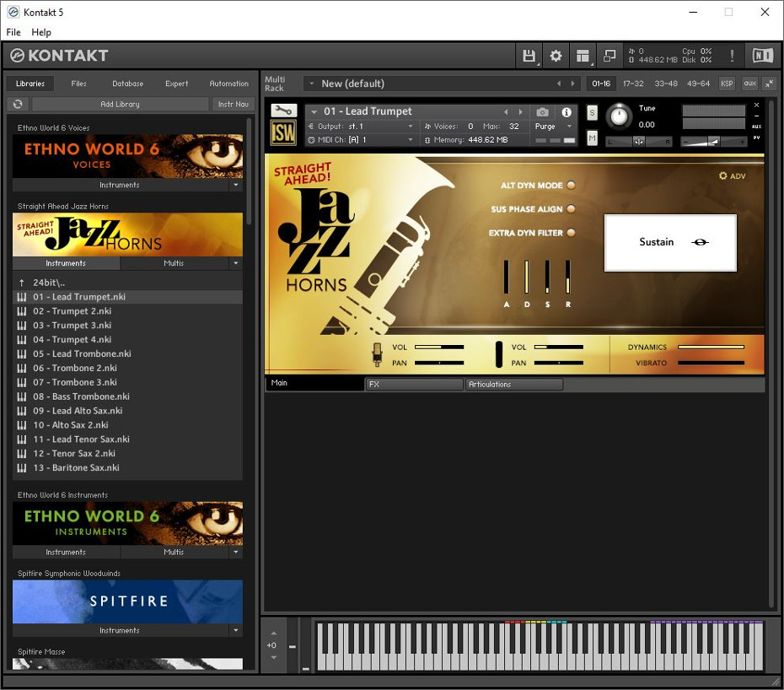Open the Multi Rack preset dropdown
The height and width of the screenshot is (690, 784).
tap(312, 84)
